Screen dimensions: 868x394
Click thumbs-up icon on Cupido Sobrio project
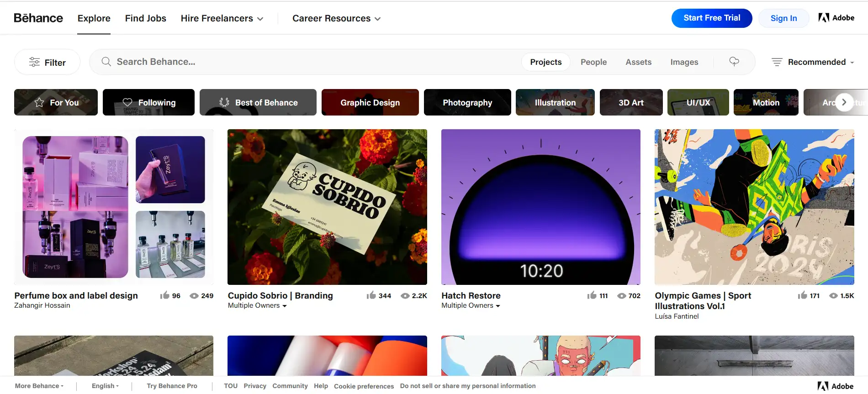tap(371, 295)
